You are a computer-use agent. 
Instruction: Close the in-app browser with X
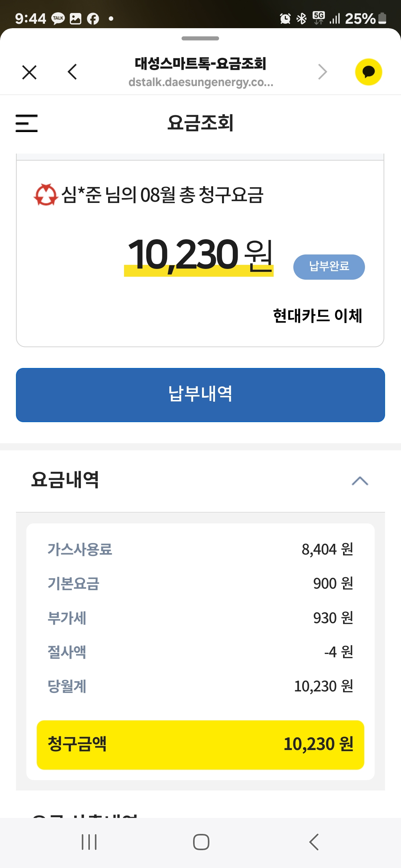pos(29,72)
